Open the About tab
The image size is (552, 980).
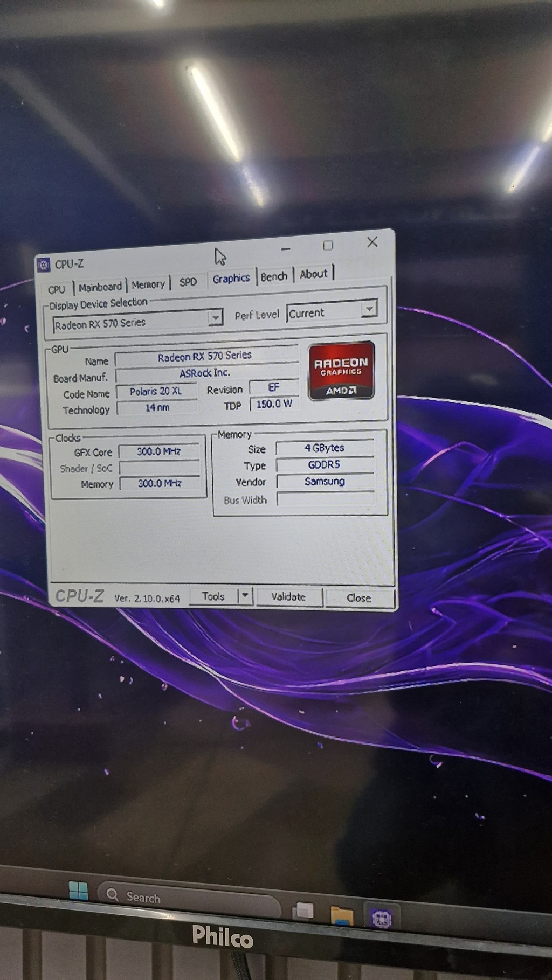[x=313, y=274]
